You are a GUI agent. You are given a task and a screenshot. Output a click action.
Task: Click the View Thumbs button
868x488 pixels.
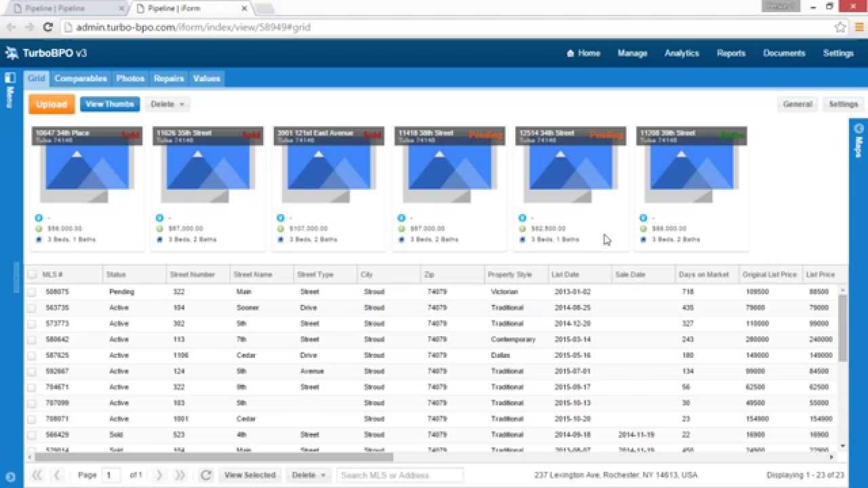110,104
